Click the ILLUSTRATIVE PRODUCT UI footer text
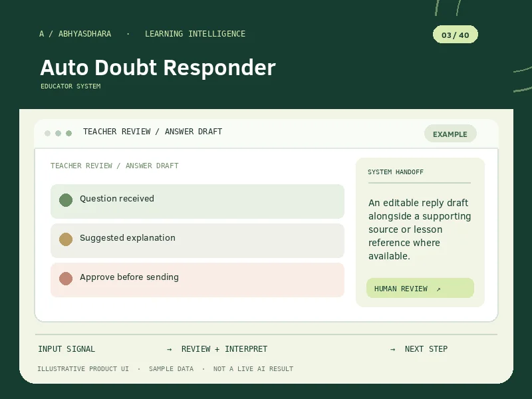 83,369
